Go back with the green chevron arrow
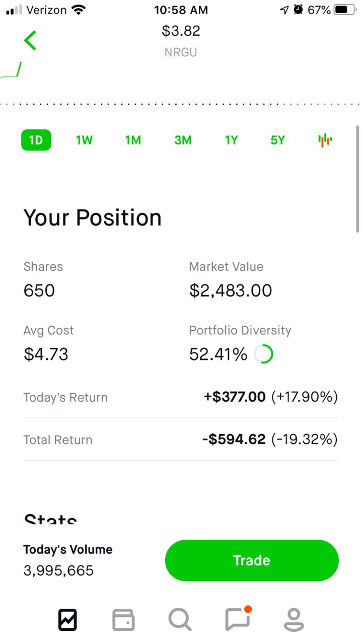Screen dimensions: 362x644 [x=30, y=40]
